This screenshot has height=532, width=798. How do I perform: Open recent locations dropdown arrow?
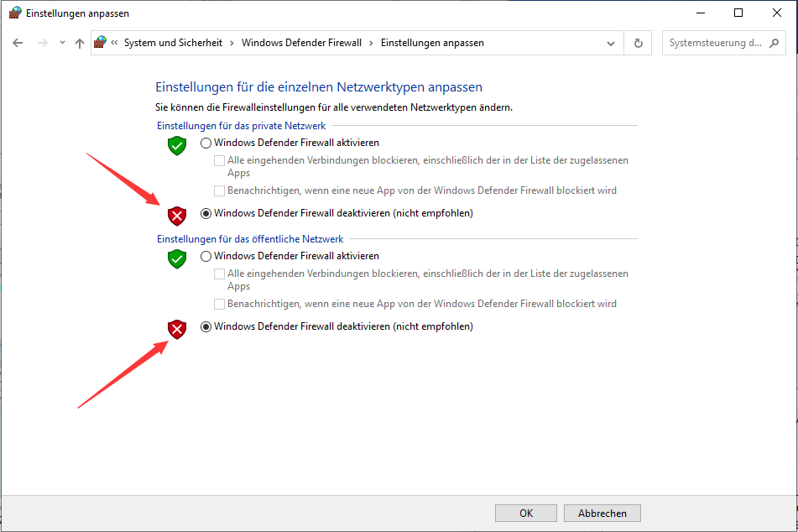(62, 43)
